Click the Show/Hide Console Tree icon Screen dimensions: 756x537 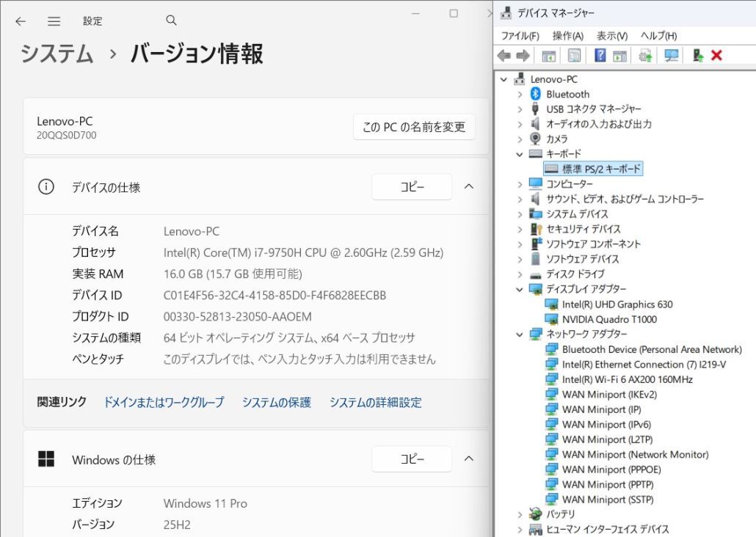pos(548,55)
